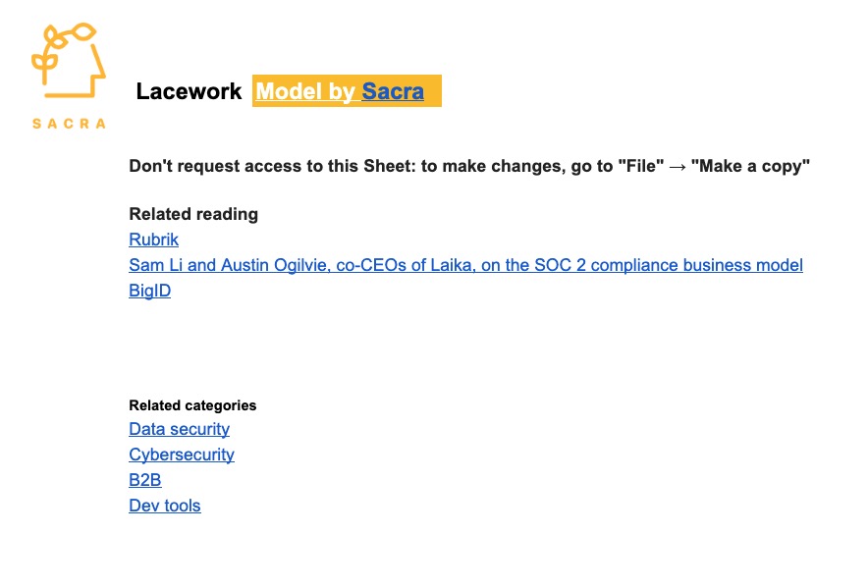Select the Related reading heading
The image size is (868, 588).
193,214
